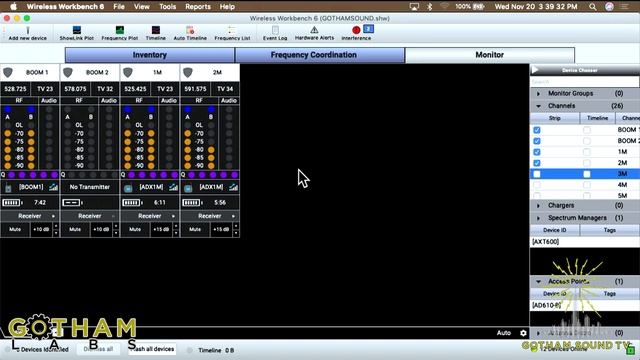
Task: Click the 2M ADX1M transmitter icon
Action: [188, 188]
